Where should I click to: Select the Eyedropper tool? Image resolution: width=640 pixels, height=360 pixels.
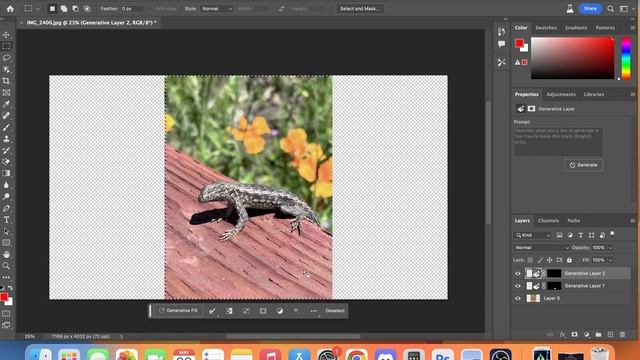tap(6, 104)
